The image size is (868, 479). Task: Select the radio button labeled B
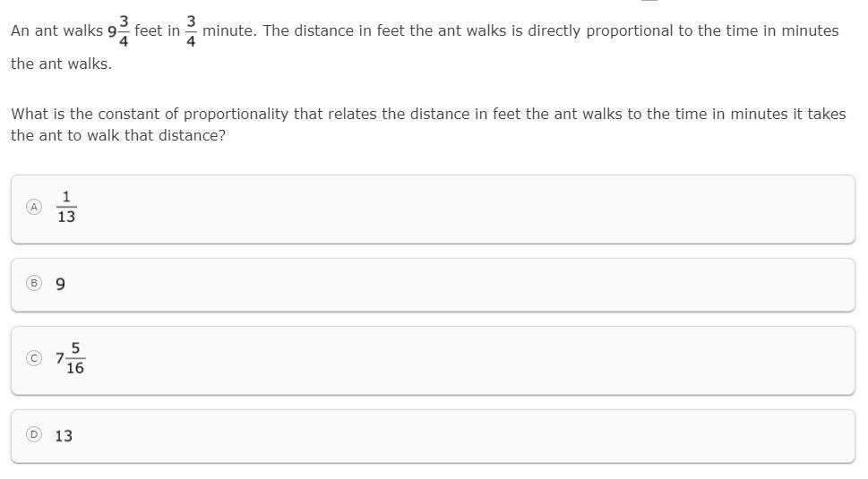click(x=34, y=283)
